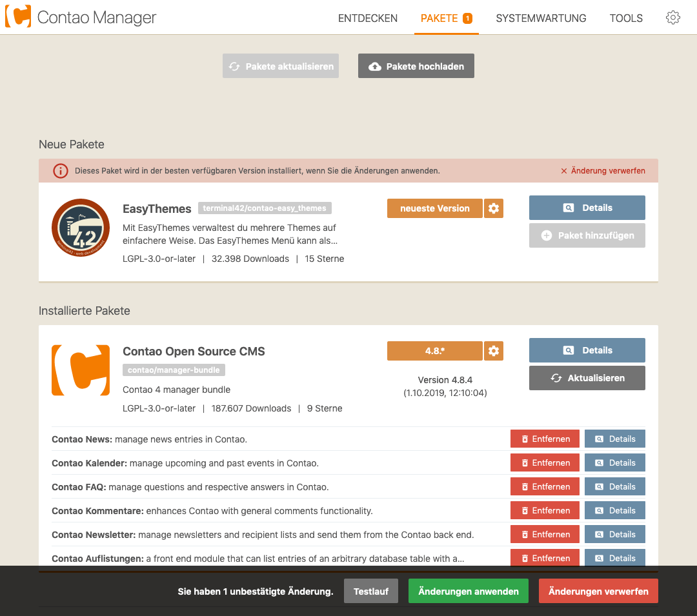Click the Contao Open Source CMS logo
The width and height of the screenshot is (697, 616).
tap(81, 370)
